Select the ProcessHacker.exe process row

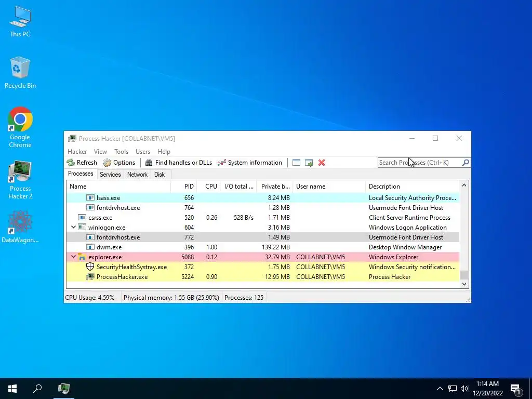pos(263,276)
